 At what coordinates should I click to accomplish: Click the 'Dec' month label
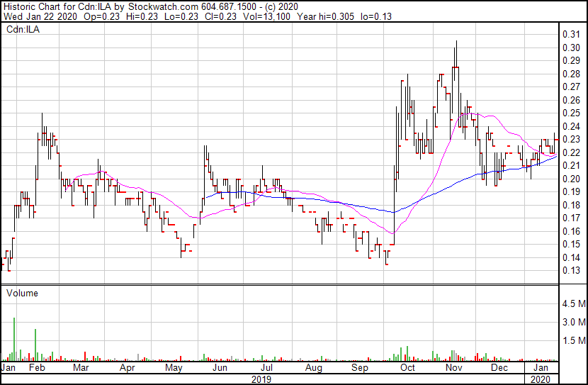click(x=499, y=368)
